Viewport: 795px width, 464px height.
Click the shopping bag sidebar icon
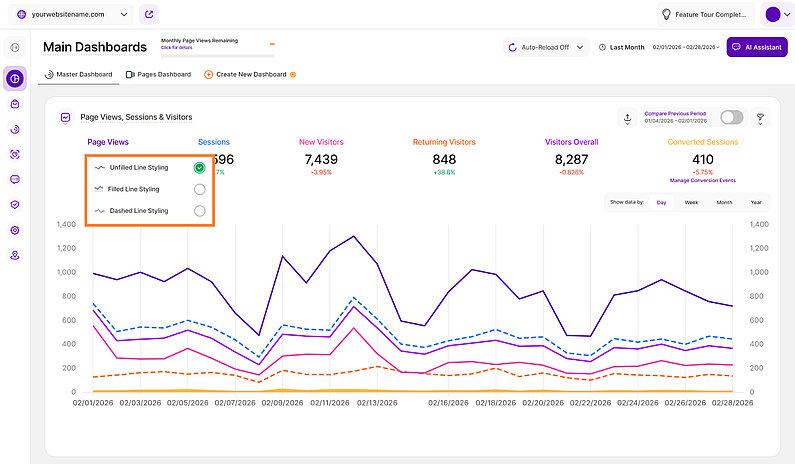click(x=15, y=103)
